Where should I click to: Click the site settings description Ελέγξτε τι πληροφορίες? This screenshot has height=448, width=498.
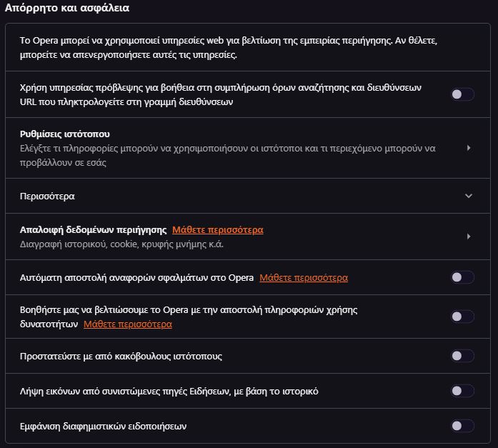(228, 156)
